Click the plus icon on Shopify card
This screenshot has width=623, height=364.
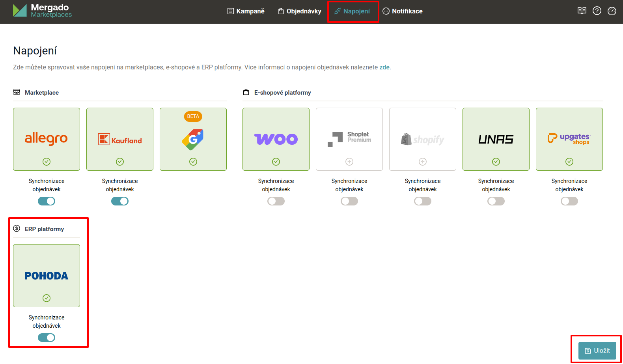[423, 162]
